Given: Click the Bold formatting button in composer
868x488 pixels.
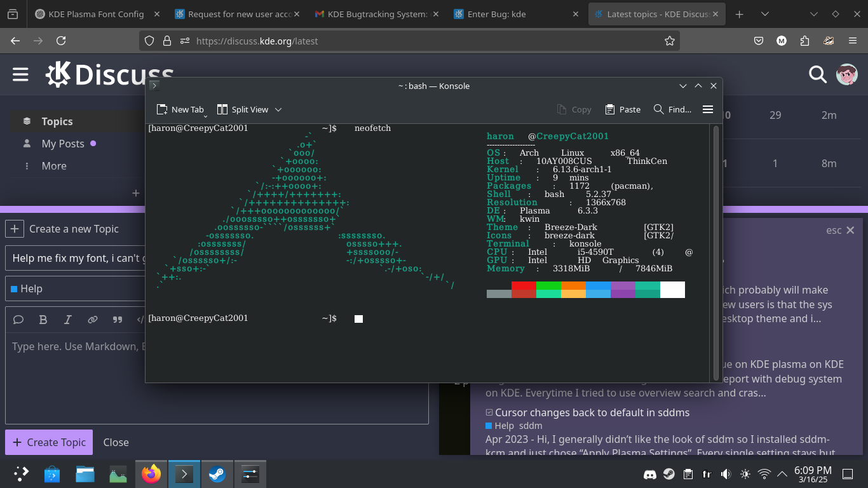Looking at the screenshot, I should pyautogui.click(x=43, y=320).
